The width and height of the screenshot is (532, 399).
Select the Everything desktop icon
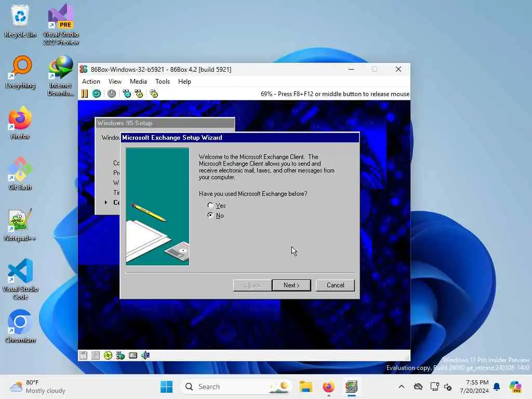click(x=20, y=72)
